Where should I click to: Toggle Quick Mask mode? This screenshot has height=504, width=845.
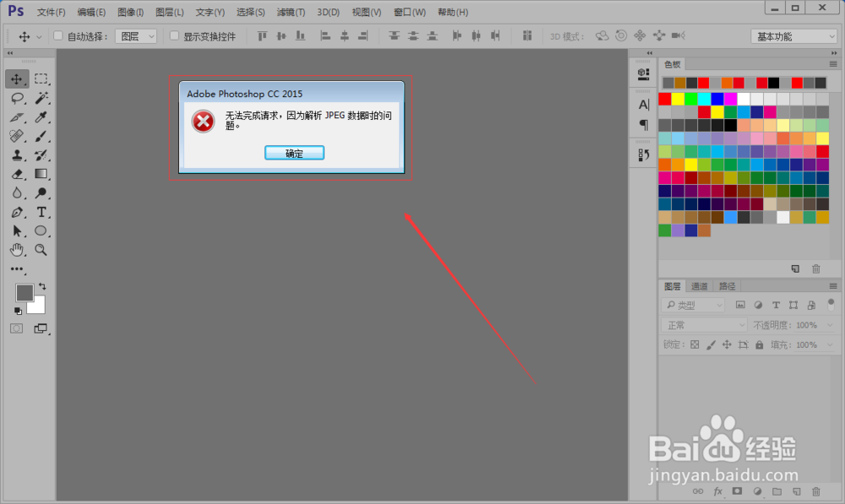[17, 328]
